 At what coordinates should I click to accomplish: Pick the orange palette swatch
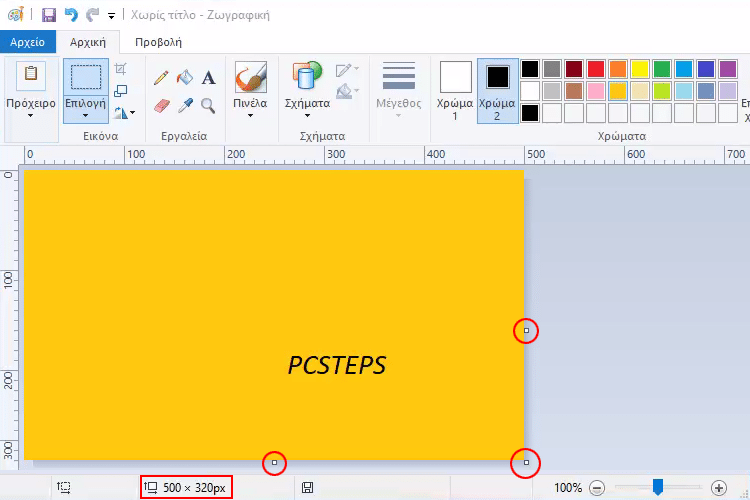(618, 69)
